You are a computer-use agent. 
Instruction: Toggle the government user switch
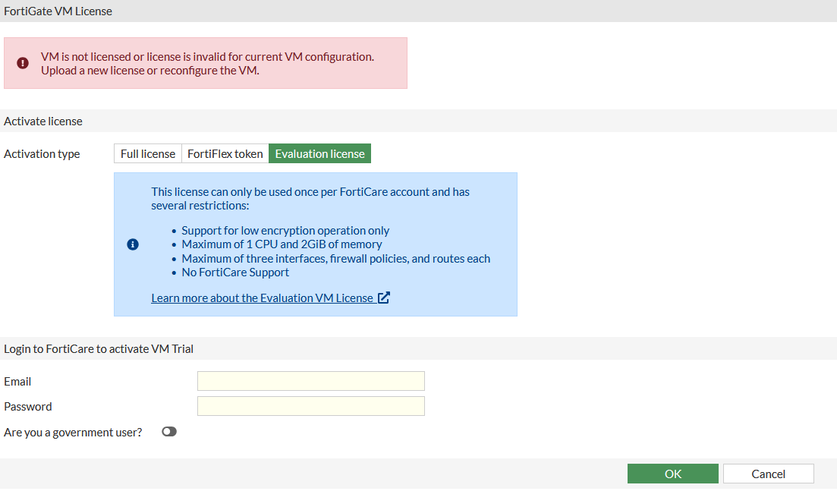(x=169, y=431)
